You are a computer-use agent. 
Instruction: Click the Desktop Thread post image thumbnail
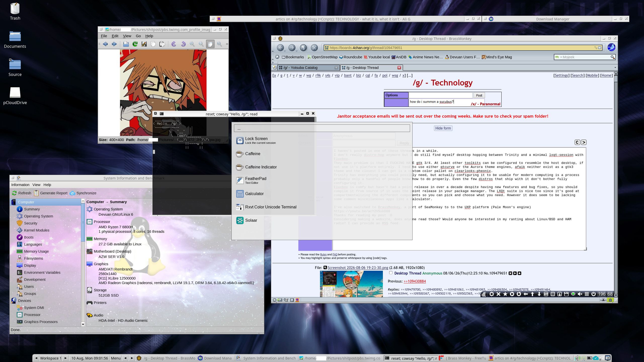[351, 284]
